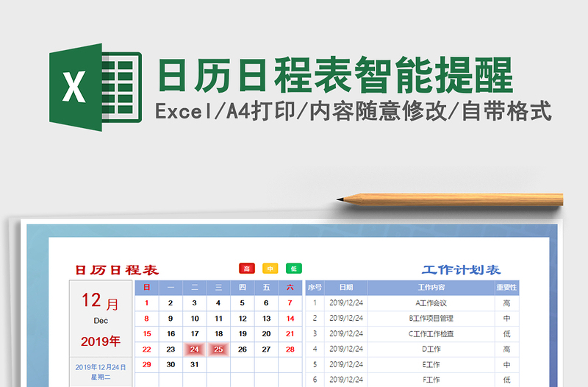Click importance 中 in B工作项目管理 row

pyautogui.click(x=506, y=319)
